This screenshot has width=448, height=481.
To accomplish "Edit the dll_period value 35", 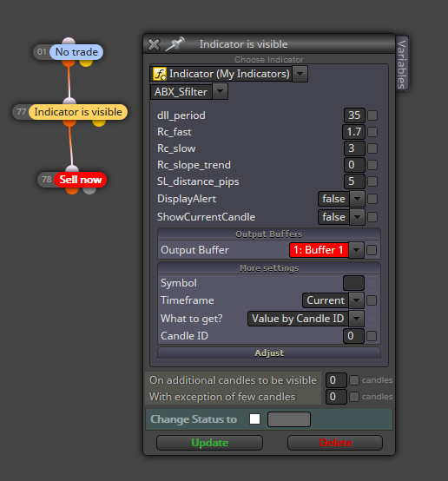I will pyautogui.click(x=354, y=115).
